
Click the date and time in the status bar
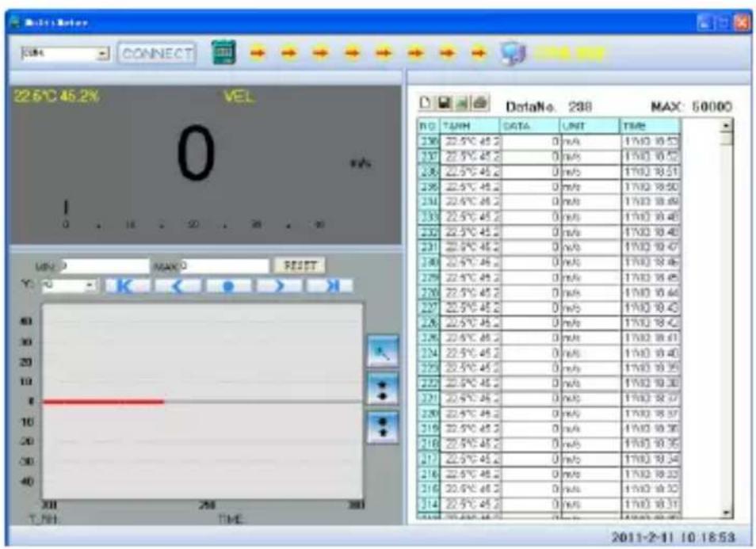(674, 537)
